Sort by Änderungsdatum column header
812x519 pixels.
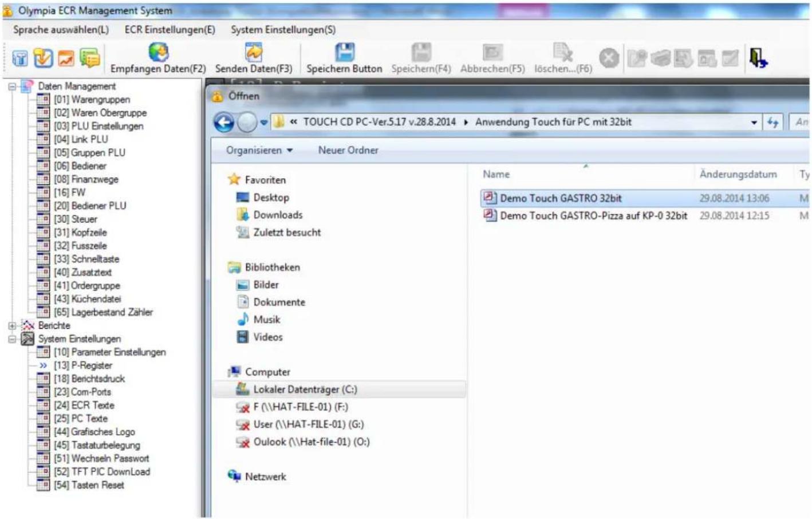point(738,175)
